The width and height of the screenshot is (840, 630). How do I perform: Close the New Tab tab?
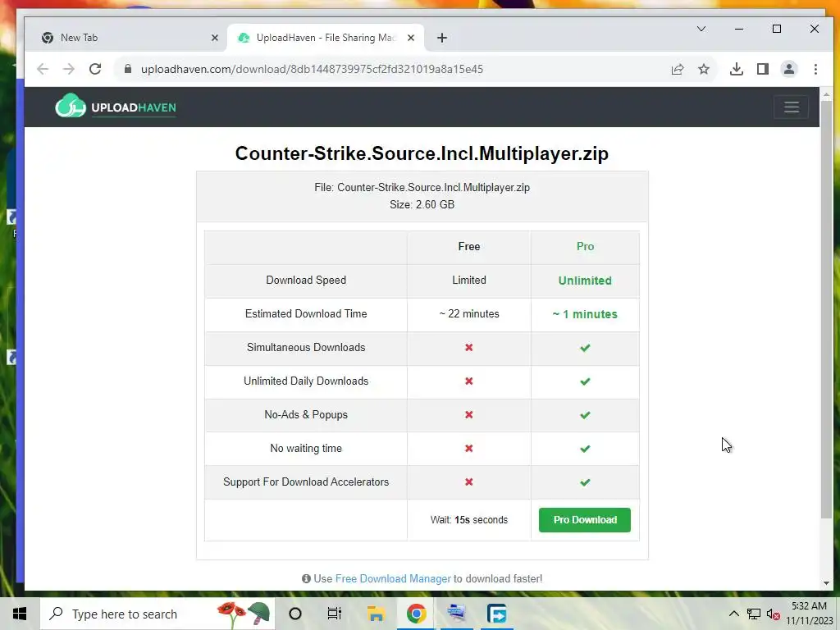point(215,38)
